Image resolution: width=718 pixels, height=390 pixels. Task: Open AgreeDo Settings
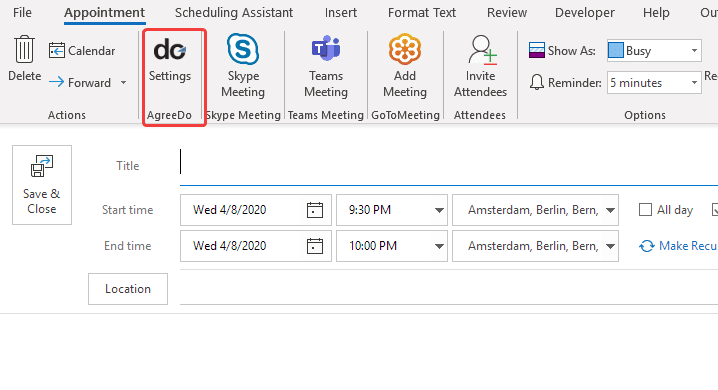click(x=170, y=60)
